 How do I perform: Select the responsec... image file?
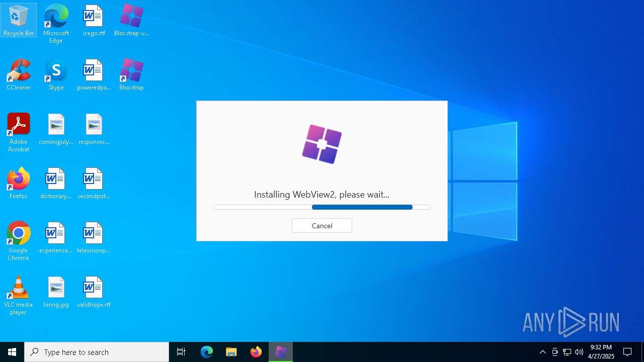pos(94,129)
